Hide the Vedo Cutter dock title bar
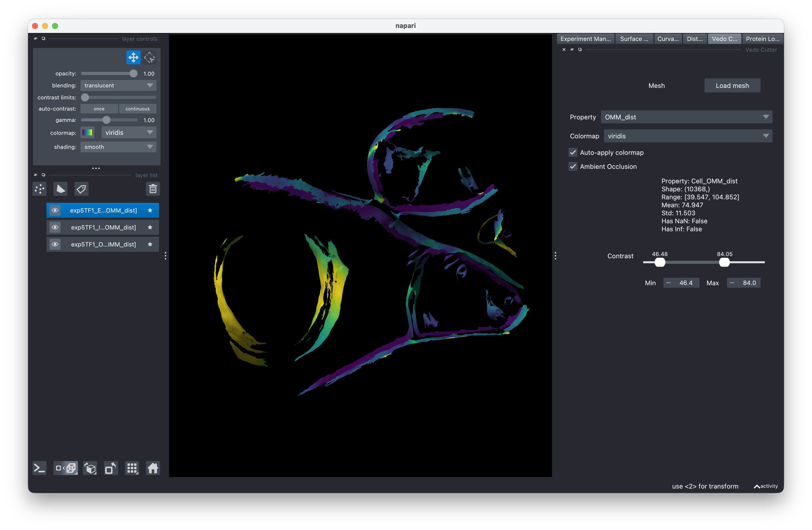The height and width of the screenshot is (530, 812). [572, 49]
